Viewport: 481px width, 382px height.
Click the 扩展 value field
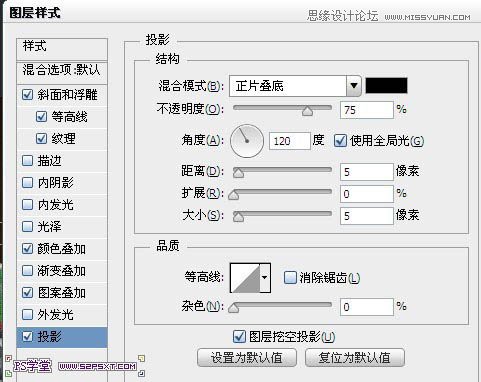click(x=367, y=194)
